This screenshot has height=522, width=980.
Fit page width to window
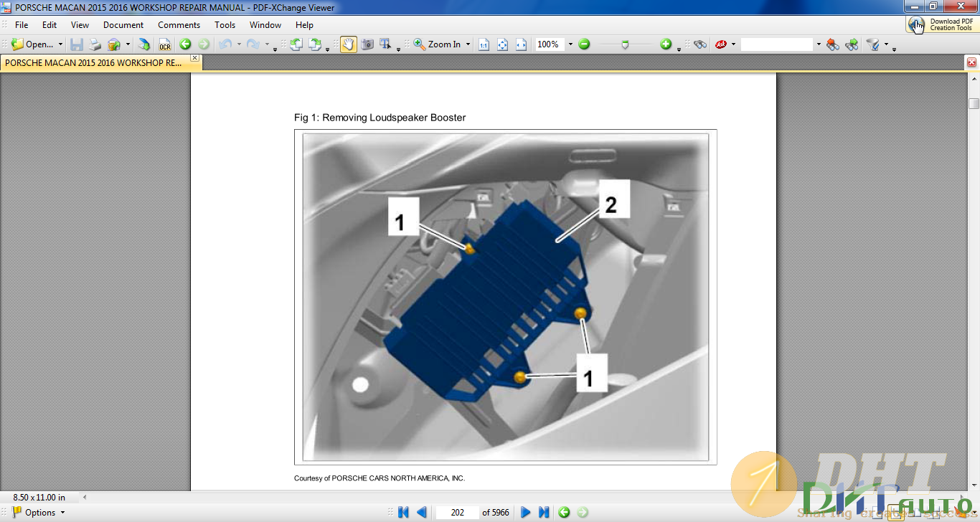522,44
